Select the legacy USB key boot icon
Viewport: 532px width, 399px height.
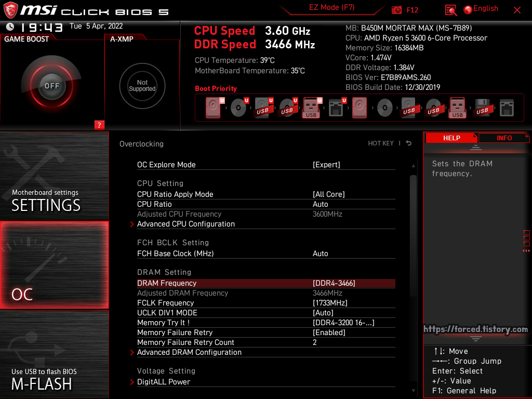(458, 108)
